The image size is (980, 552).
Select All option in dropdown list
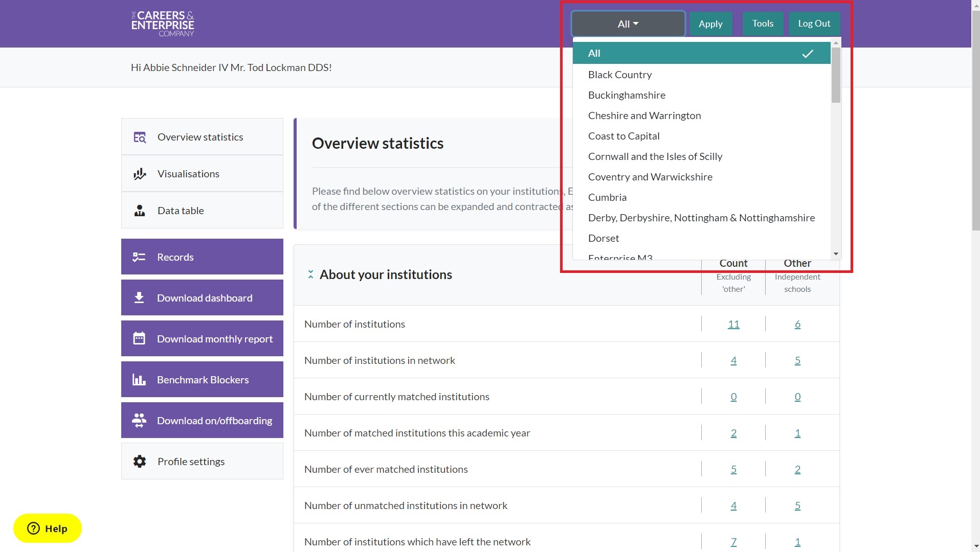(701, 53)
